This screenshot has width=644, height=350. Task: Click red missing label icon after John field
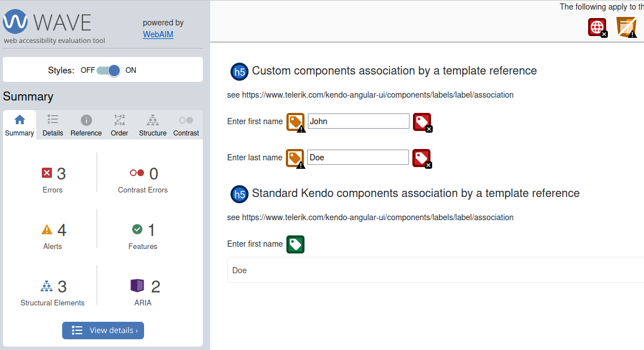click(x=422, y=122)
